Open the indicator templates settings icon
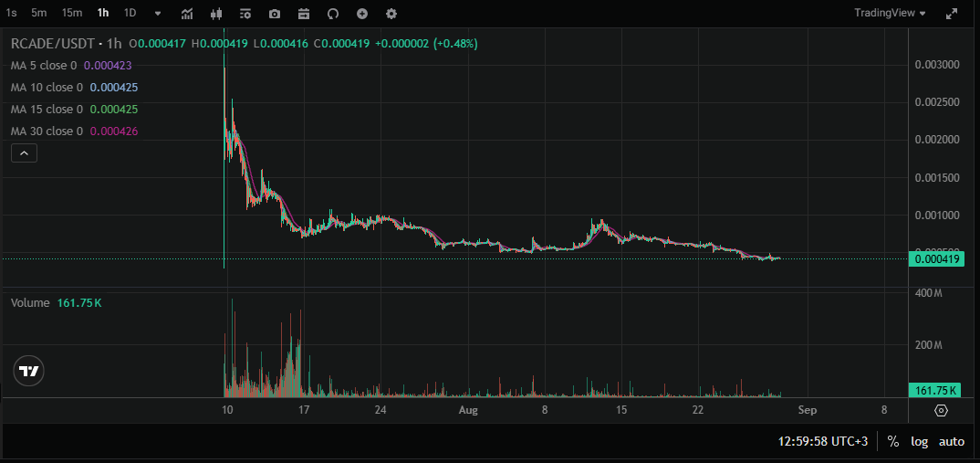Image resolution: width=980 pixels, height=463 pixels. tap(245, 14)
